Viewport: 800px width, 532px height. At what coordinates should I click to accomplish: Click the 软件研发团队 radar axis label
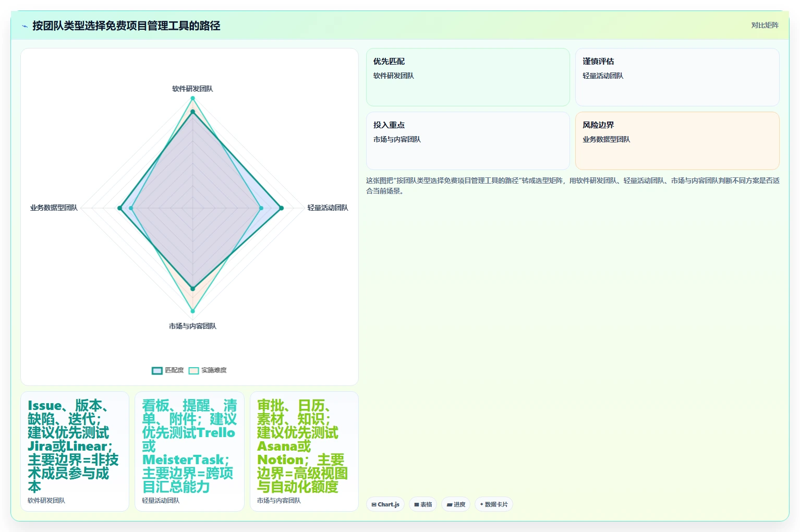pyautogui.click(x=192, y=89)
